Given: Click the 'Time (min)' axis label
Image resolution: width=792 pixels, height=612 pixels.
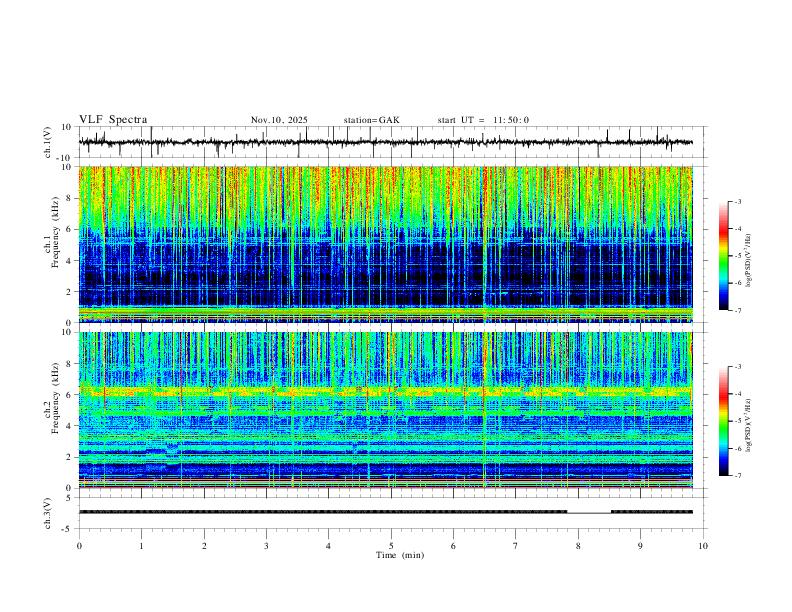Looking at the screenshot, I should click(400, 555).
